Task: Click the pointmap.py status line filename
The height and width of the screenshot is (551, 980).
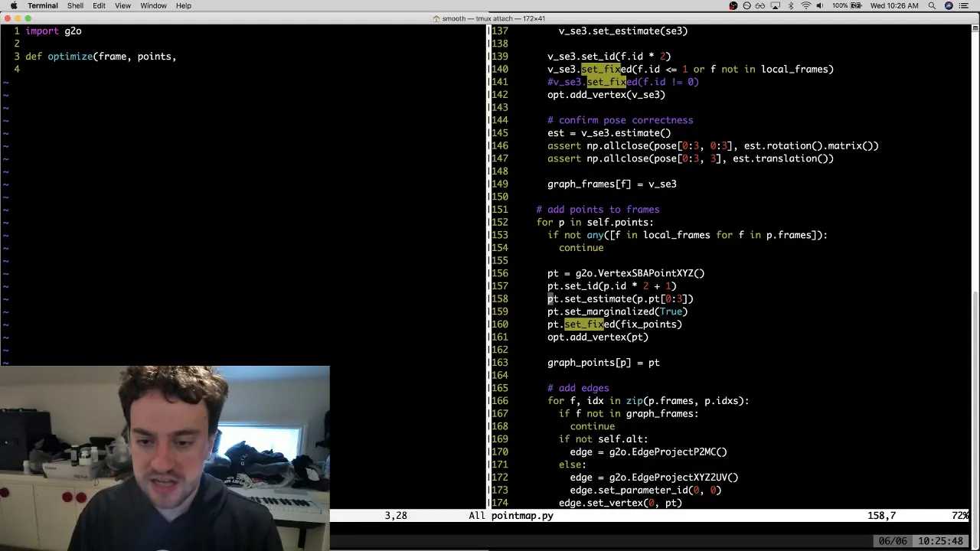Action: (522, 516)
